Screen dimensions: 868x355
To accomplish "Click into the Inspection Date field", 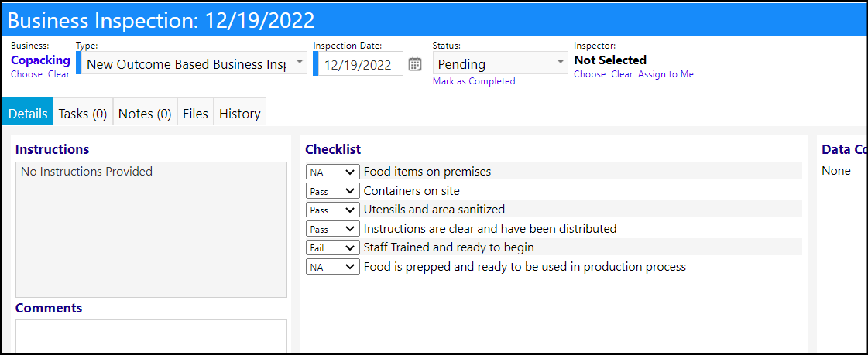I will [x=359, y=64].
